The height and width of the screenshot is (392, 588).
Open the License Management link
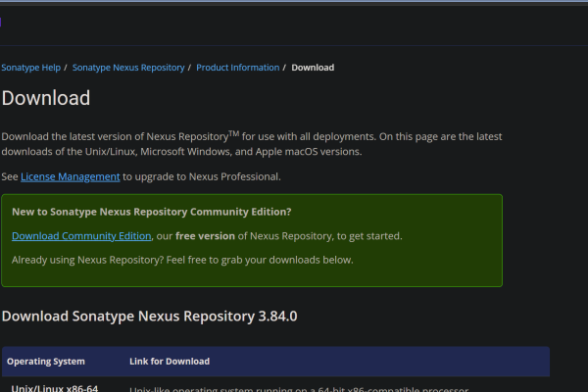(x=71, y=176)
